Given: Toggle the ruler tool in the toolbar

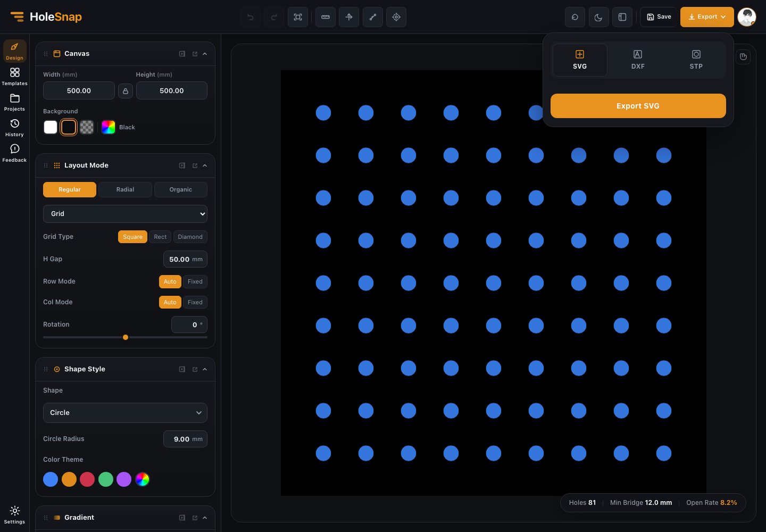Looking at the screenshot, I should point(326,17).
